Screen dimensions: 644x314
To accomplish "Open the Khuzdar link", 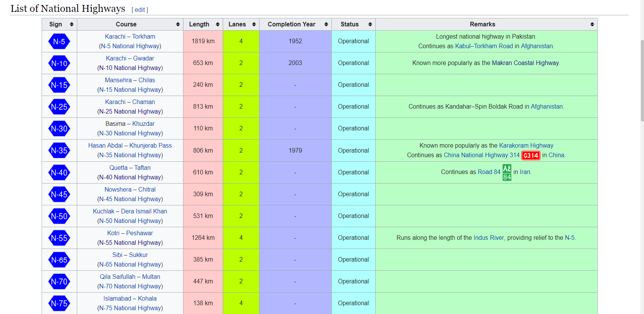I will (x=144, y=124).
